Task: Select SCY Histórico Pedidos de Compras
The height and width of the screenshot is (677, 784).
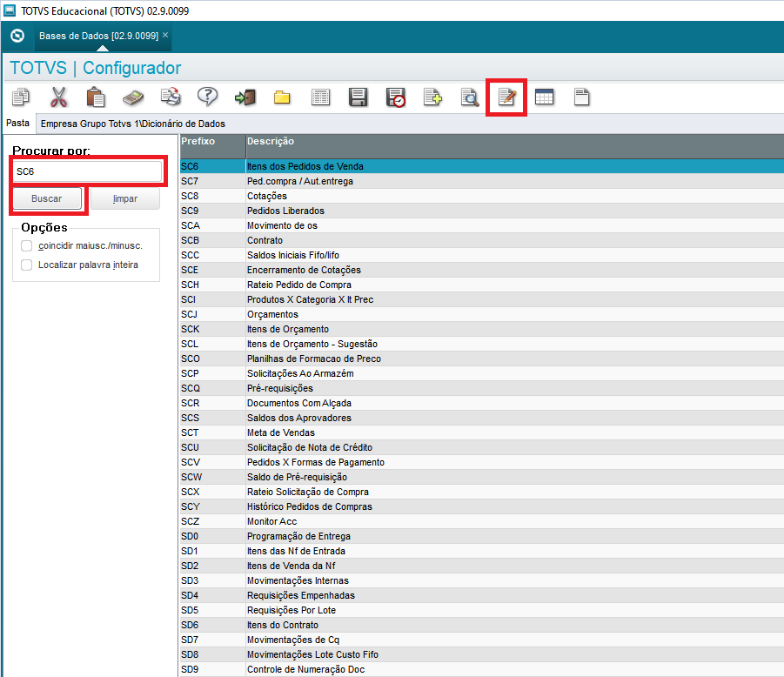Action: tap(482, 506)
